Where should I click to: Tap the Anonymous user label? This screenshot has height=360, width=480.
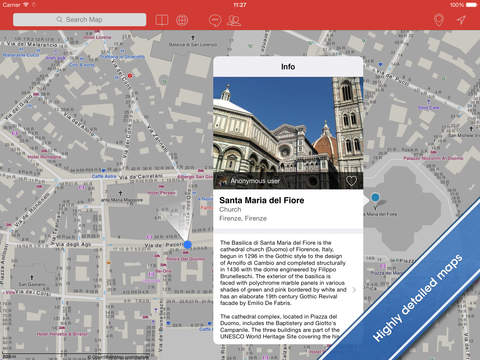pos(255,181)
